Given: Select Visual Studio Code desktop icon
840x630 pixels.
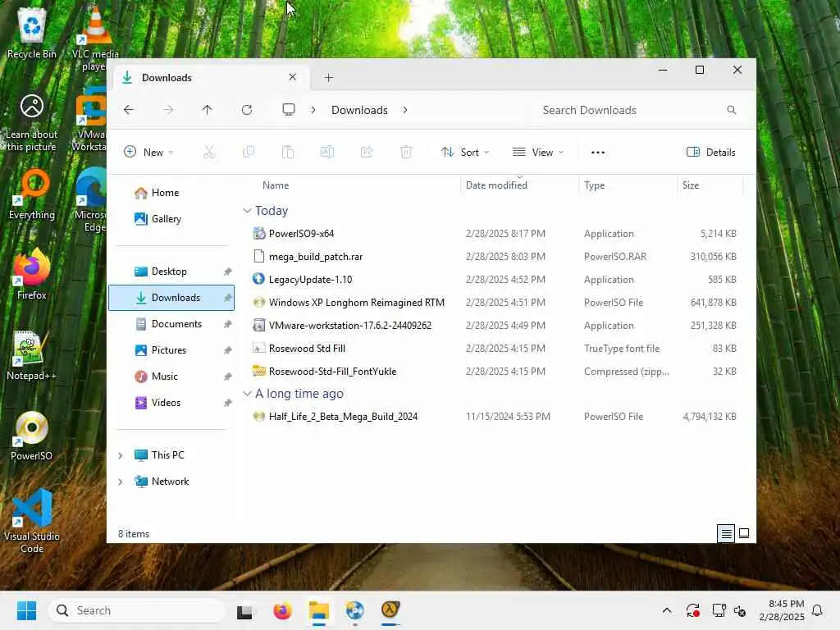Looking at the screenshot, I should coord(32,521).
